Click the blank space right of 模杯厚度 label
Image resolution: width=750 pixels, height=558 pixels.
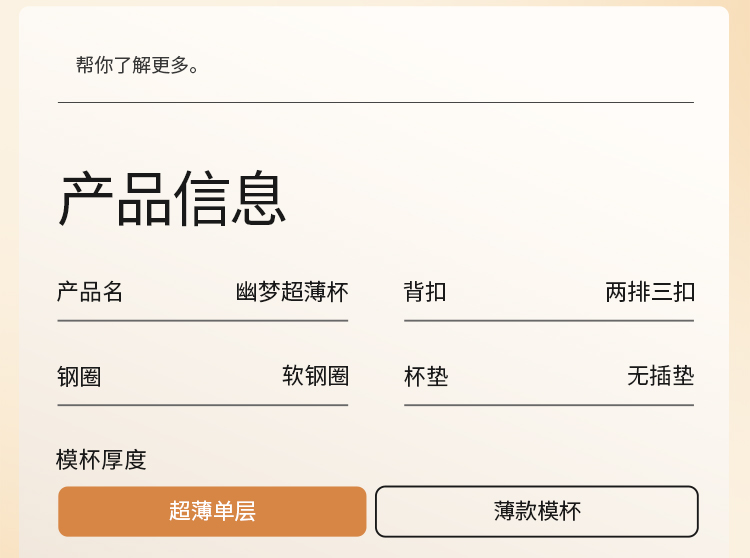point(420,460)
